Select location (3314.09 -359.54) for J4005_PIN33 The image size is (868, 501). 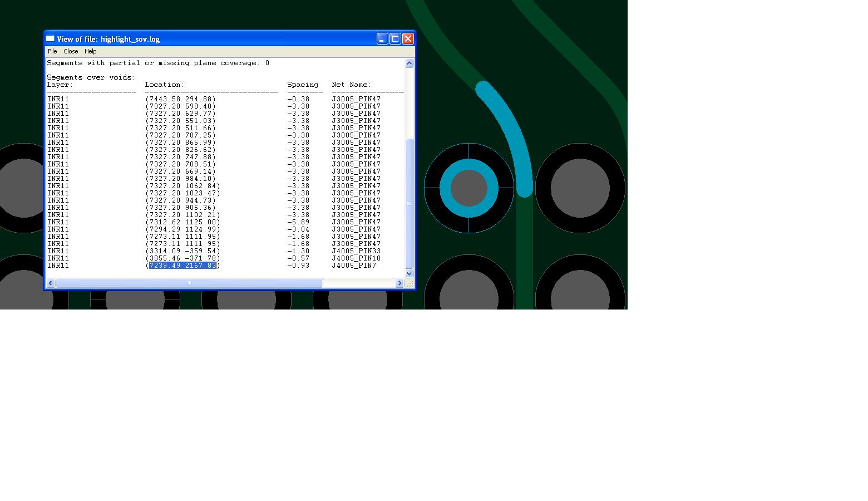click(x=183, y=251)
